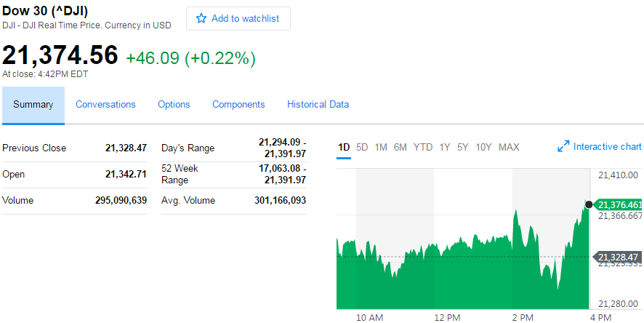Screen dimensions: 644x323
Task: Click the 21,410.00 axis label on chart
Action: pyautogui.click(x=618, y=175)
